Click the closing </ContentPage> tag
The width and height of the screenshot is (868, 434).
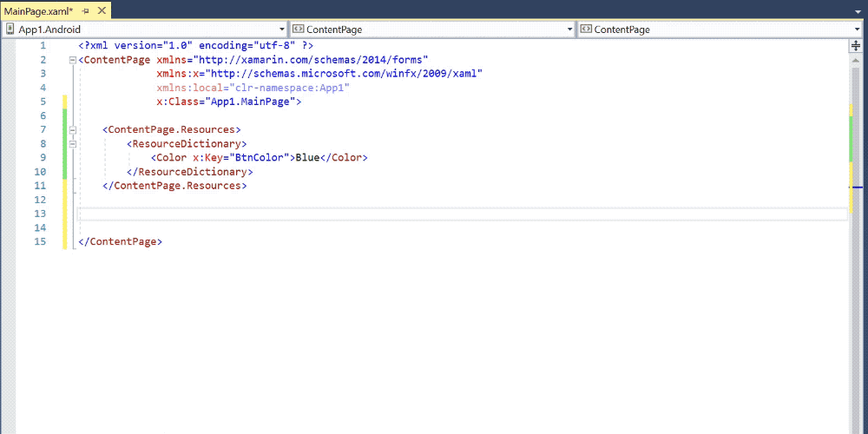coord(120,241)
